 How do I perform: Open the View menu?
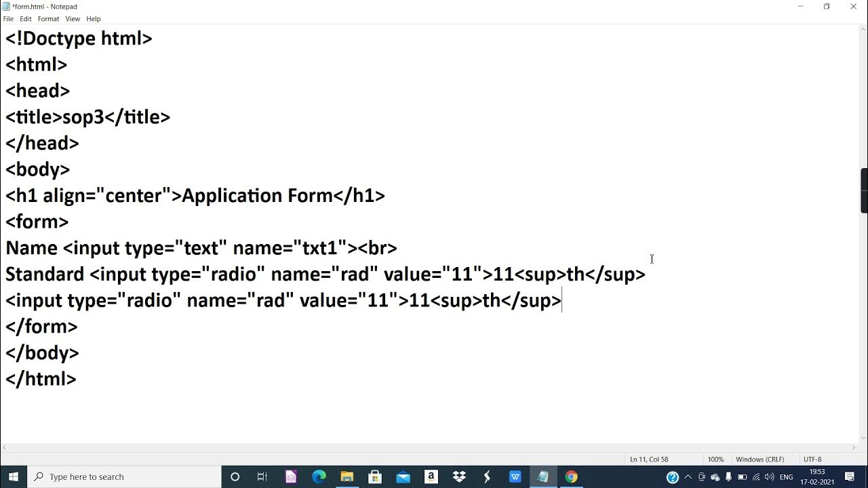coord(73,19)
